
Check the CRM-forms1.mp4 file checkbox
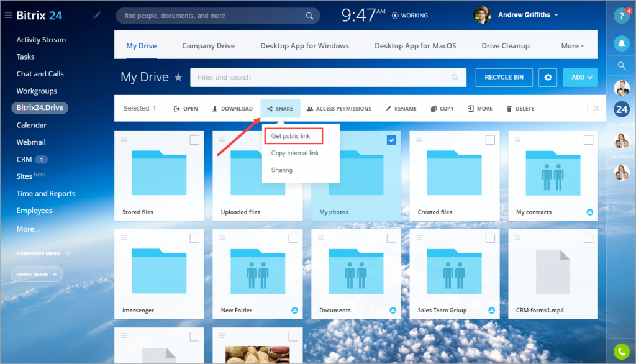pos(588,238)
